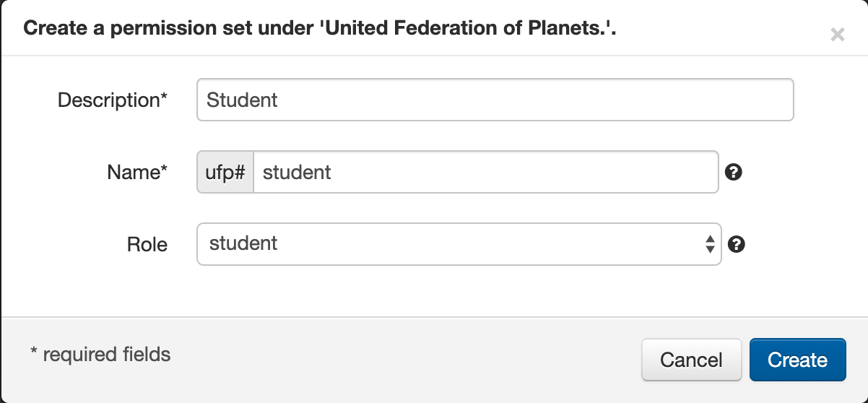Click the word 'Student' inside Description field
Screen dimensions: 868x403
pyautogui.click(x=242, y=100)
